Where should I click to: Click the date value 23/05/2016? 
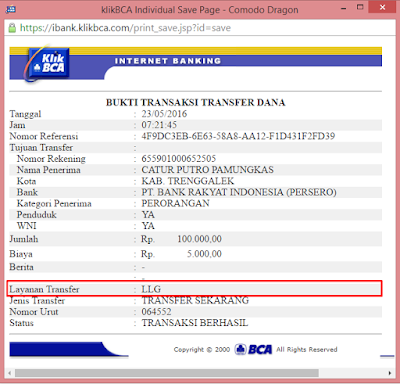click(x=164, y=114)
